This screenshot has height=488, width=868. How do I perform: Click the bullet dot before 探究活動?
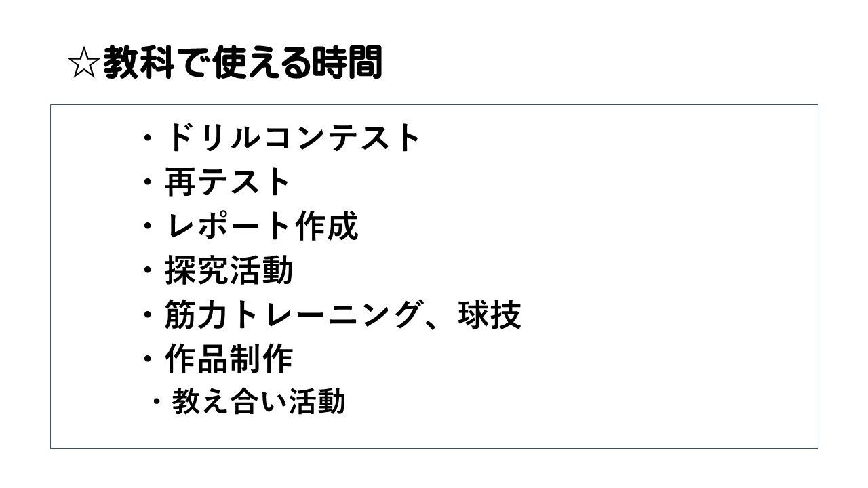tap(149, 271)
